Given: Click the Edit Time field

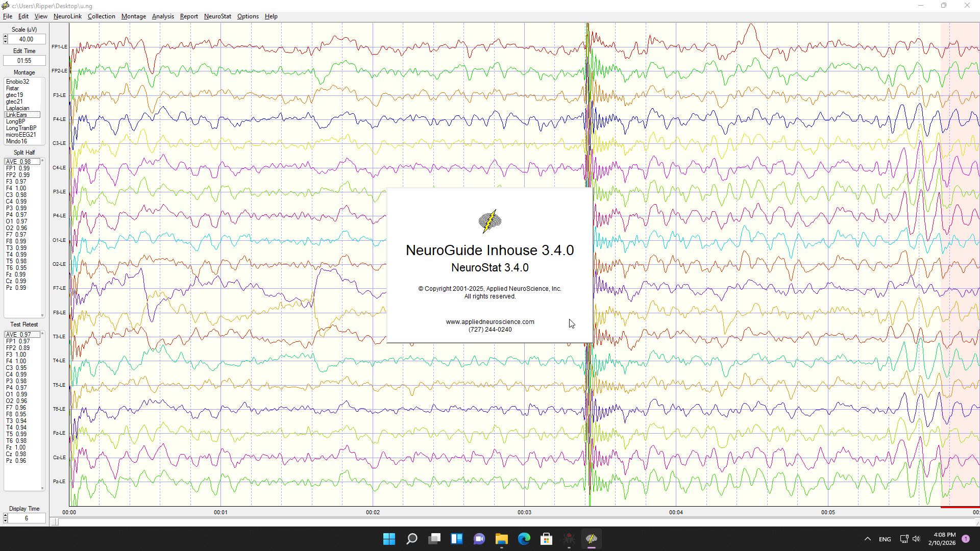Looking at the screenshot, I should click(24, 61).
